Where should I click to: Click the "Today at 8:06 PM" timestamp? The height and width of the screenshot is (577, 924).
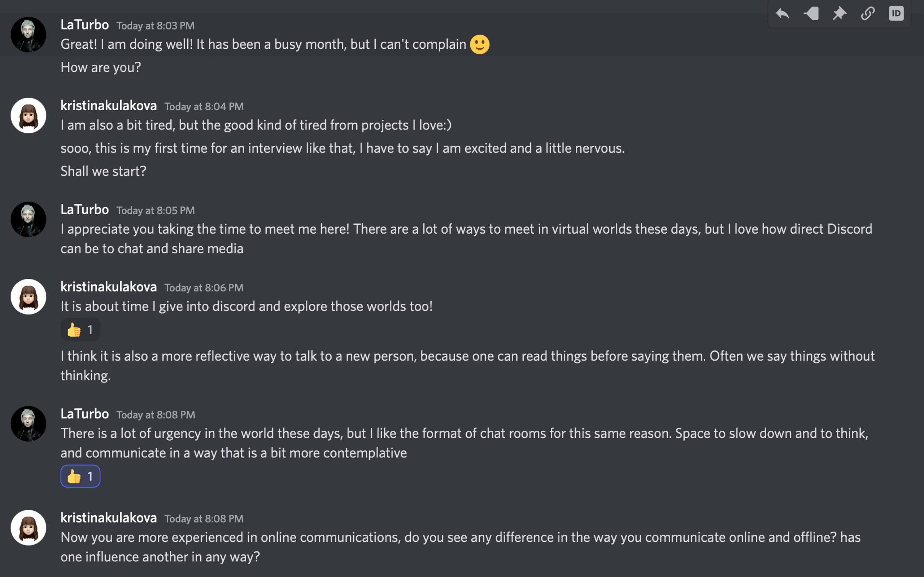point(204,288)
